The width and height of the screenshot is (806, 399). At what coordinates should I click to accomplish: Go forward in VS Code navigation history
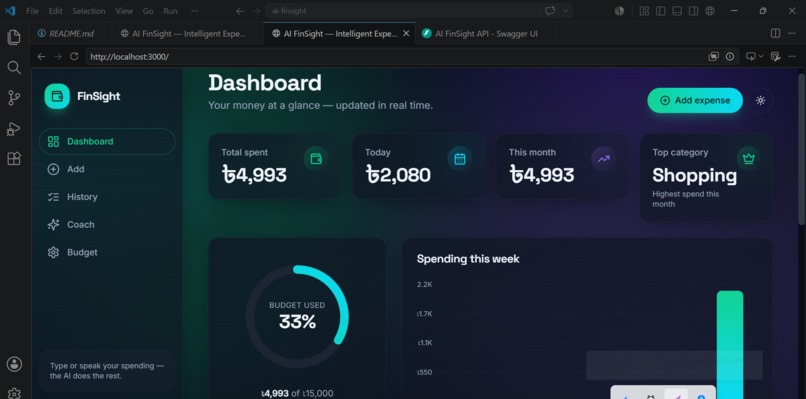tap(256, 11)
